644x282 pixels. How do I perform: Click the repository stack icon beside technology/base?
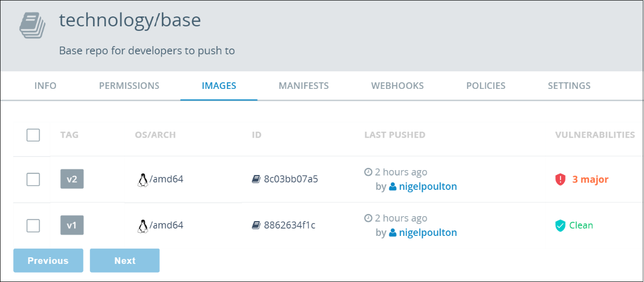(x=32, y=26)
